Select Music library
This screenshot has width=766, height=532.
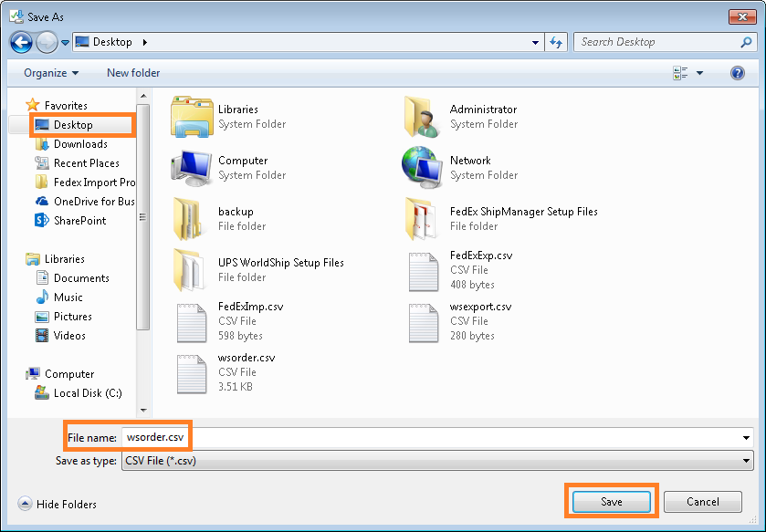[59, 297]
